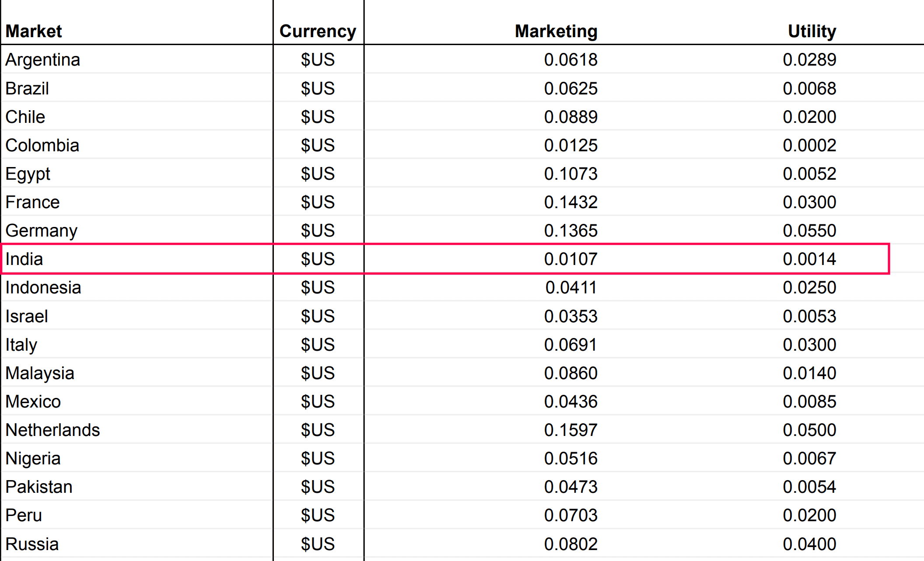Select Indonesia's marketing value 0.0411
This screenshot has height=561, width=924.
[570, 287]
